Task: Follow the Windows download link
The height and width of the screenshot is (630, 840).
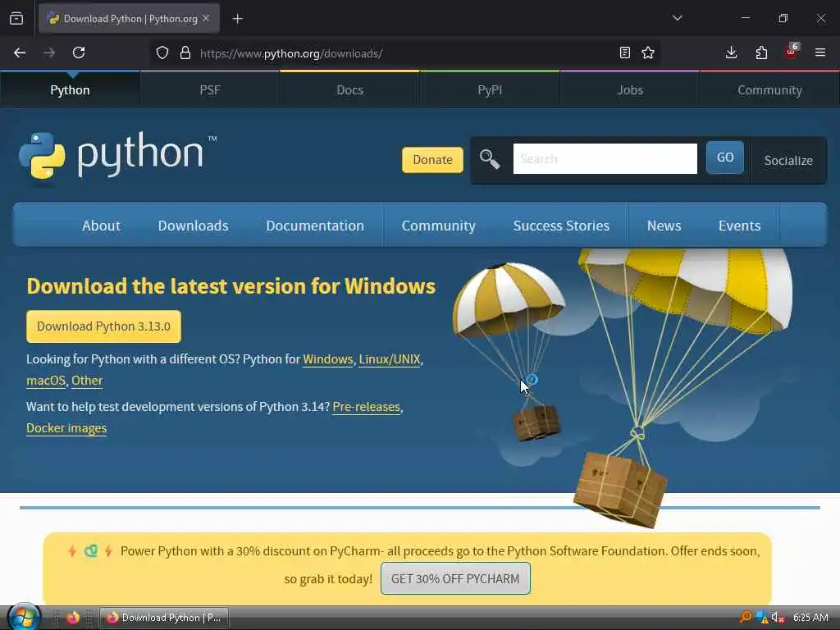Action: click(x=328, y=359)
